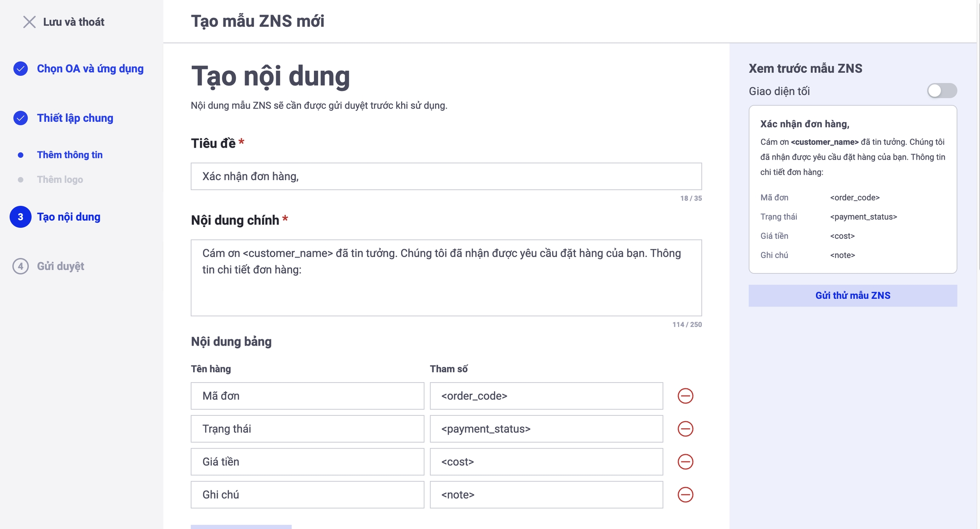Edit the <order_code> parameter field

pyautogui.click(x=546, y=396)
